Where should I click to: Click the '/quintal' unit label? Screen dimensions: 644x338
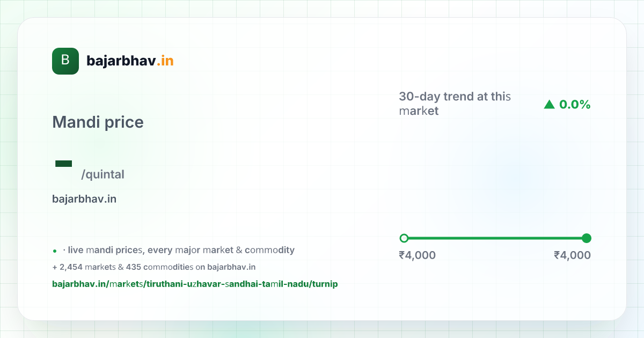(x=103, y=174)
